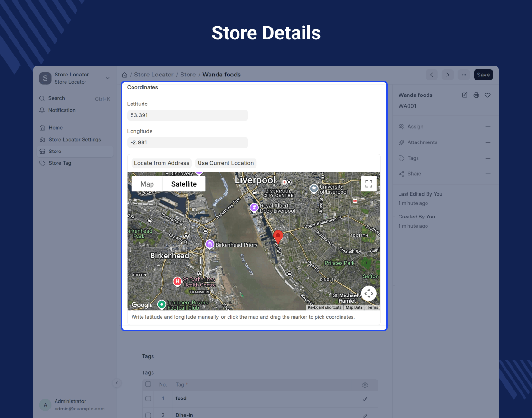Click the map camera pan control

[x=369, y=294]
